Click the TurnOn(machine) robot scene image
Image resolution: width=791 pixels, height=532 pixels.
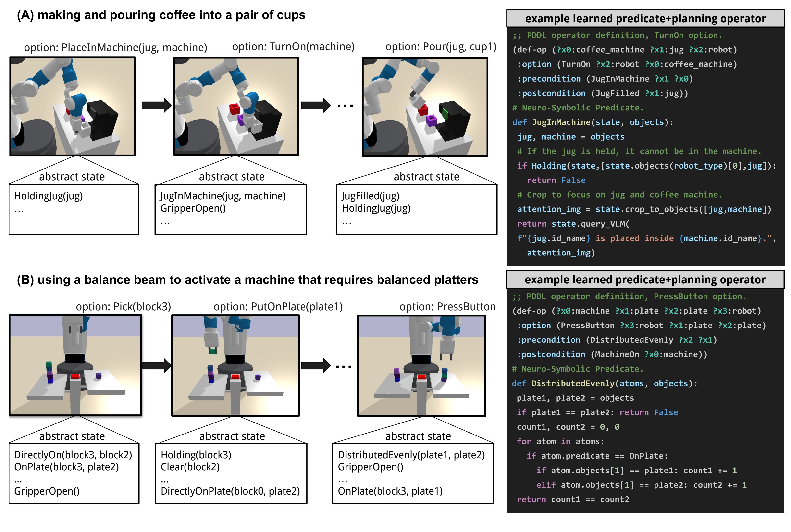[236, 107]
